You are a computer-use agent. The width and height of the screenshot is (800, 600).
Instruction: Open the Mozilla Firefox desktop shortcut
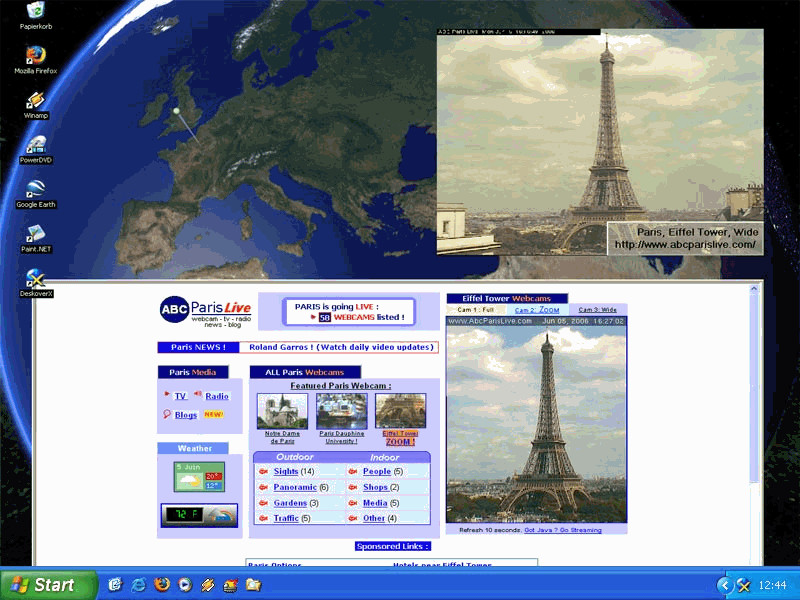36,60
